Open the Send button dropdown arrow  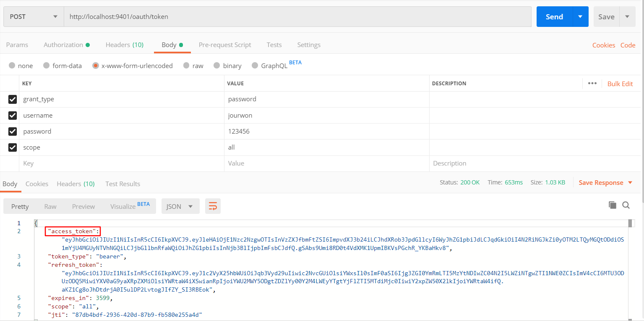coord(581,16)
